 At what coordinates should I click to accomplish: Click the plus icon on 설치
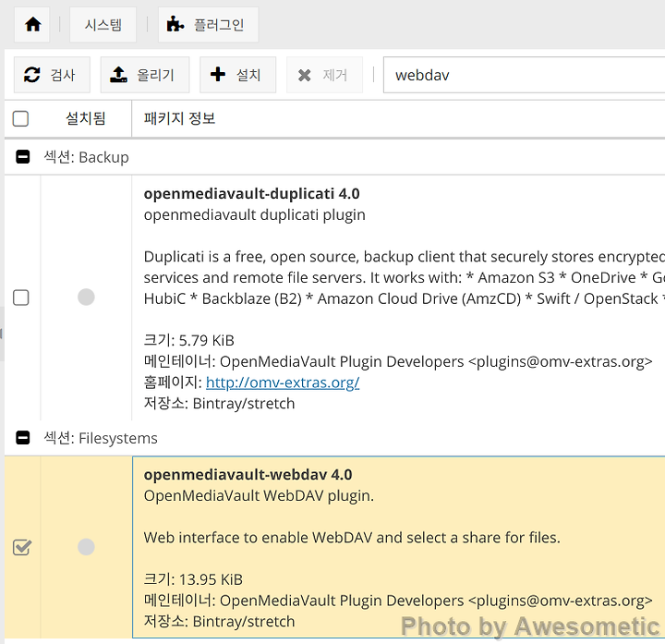218,74
